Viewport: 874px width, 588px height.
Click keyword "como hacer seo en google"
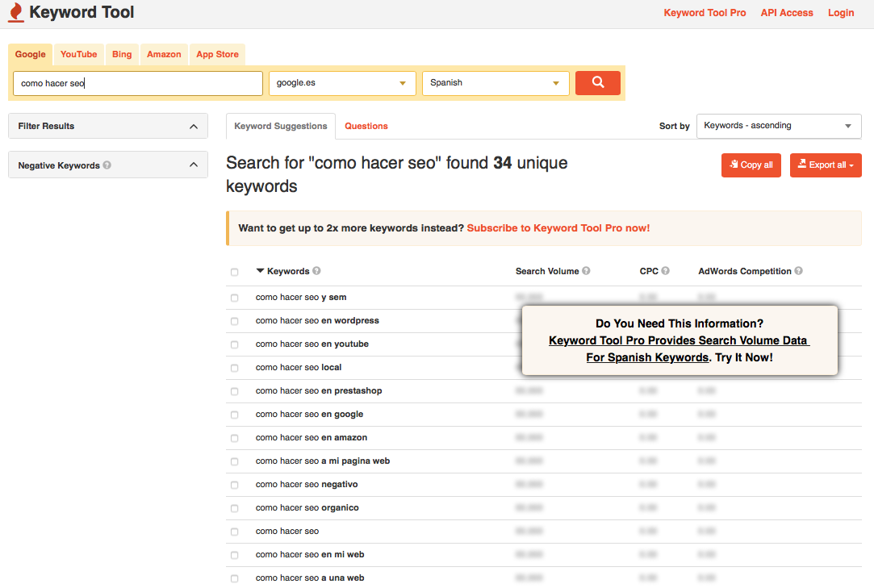pos(309,414)
